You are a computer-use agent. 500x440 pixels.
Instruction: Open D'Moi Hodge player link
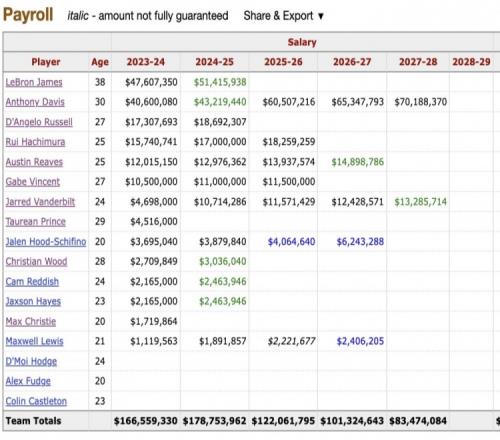pyautogui.click(x=31, y=361)
